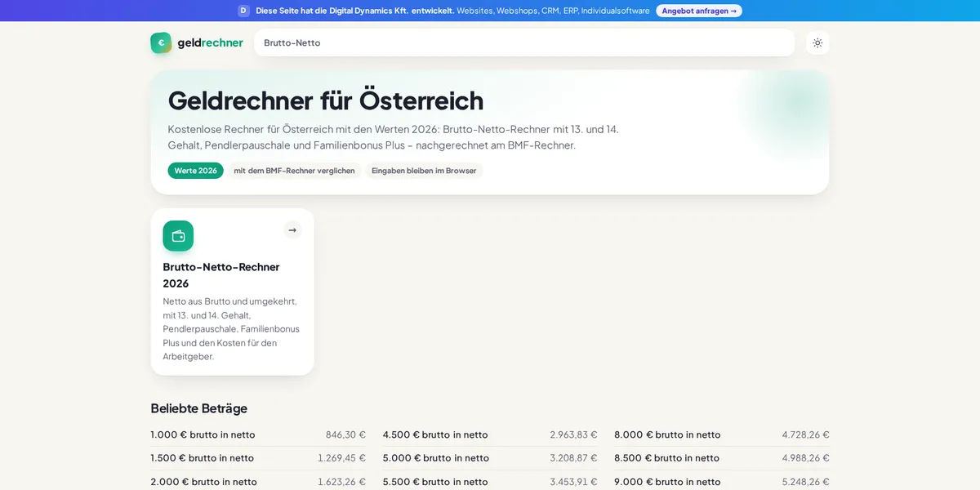Open the wallet icon of Brutto-Netto-Rechner card
The image size is (980, 490).
click(178, 236)
